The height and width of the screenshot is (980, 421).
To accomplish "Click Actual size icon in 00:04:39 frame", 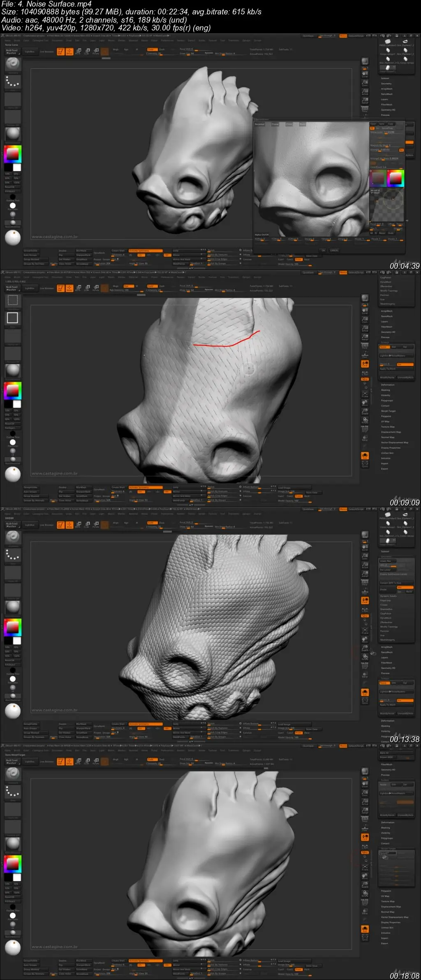I will click(365, 91).
